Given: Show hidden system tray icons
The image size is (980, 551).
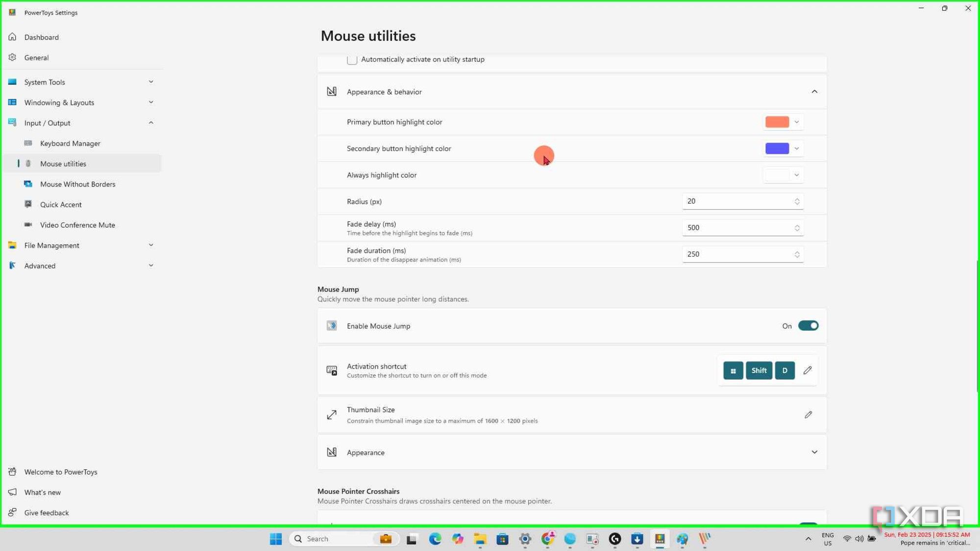Looking at the screenshot, I should coord(808,539).
